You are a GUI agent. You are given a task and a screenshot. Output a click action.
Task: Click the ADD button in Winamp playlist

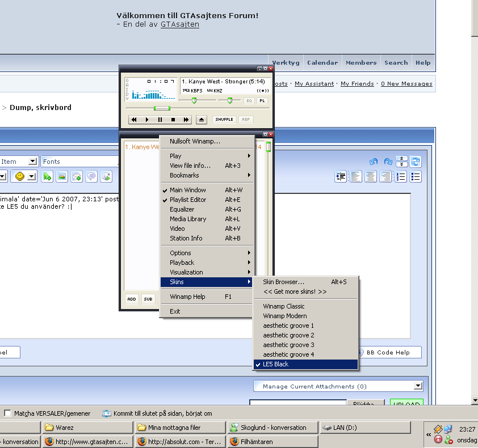pyautogui.click(x=132, y=299)
